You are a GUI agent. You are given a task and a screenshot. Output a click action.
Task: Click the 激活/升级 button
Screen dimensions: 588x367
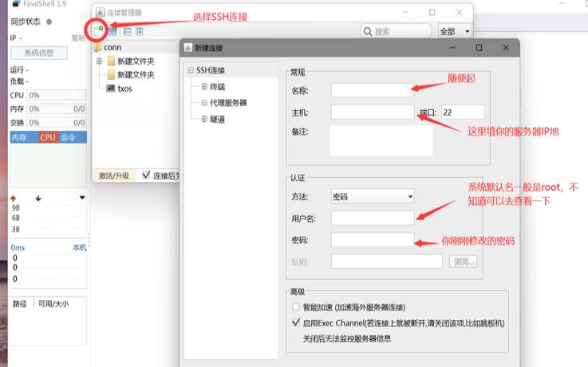pos(114,176)
